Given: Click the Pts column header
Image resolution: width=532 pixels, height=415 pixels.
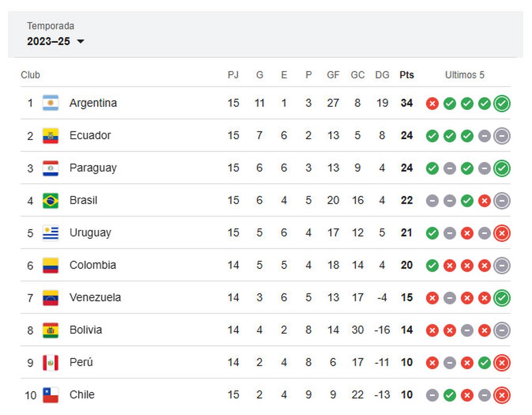Looking at the screenshot, I should click(407, 75).
